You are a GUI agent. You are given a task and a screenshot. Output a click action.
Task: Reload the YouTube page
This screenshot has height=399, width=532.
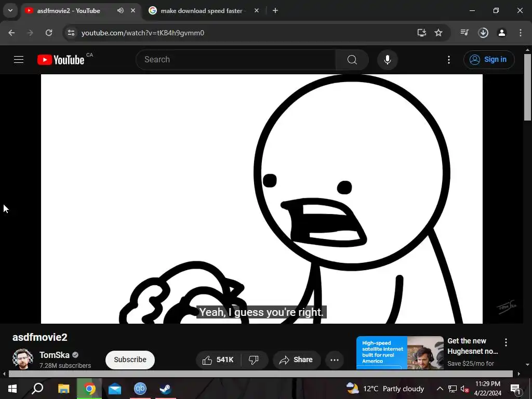coord(49,33)
